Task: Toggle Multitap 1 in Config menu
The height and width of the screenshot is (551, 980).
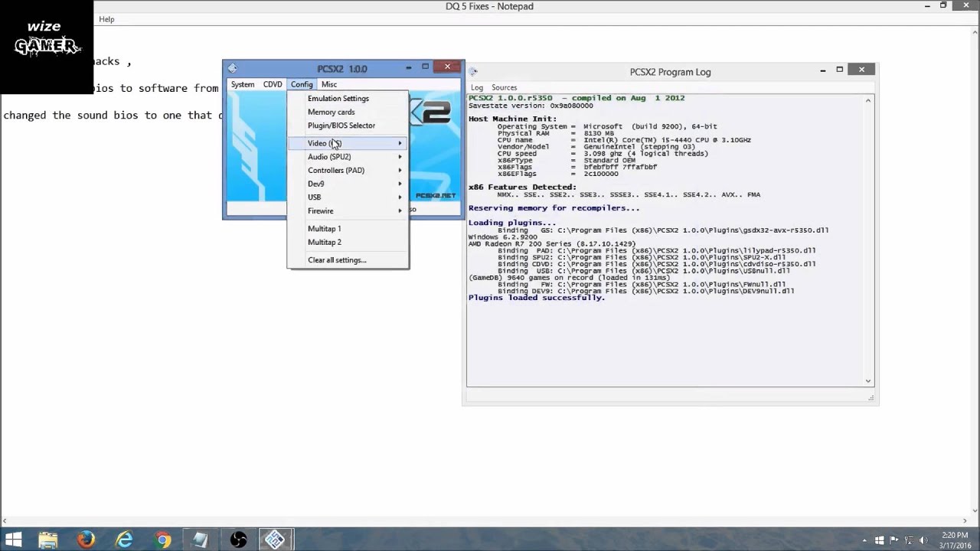Action: 348,229
